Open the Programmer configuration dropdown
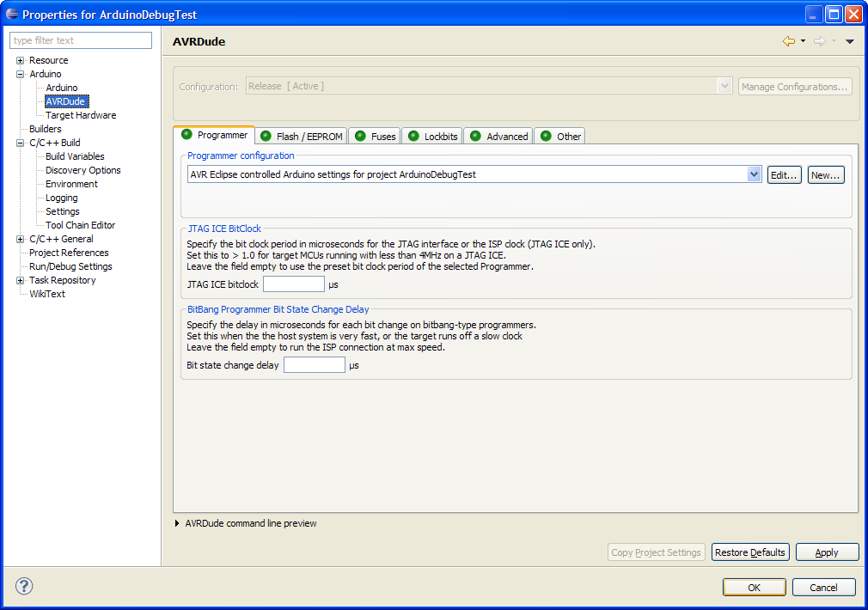Image resolution: width=868 pixels, height=610 pixels. (x=754, y=174)
